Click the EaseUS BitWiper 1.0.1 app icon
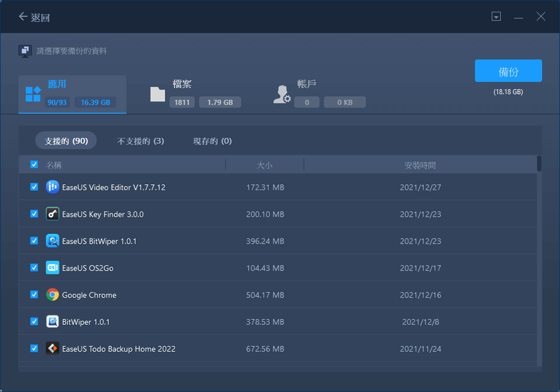This screenshot has width=560, height=392. point(53,241)
